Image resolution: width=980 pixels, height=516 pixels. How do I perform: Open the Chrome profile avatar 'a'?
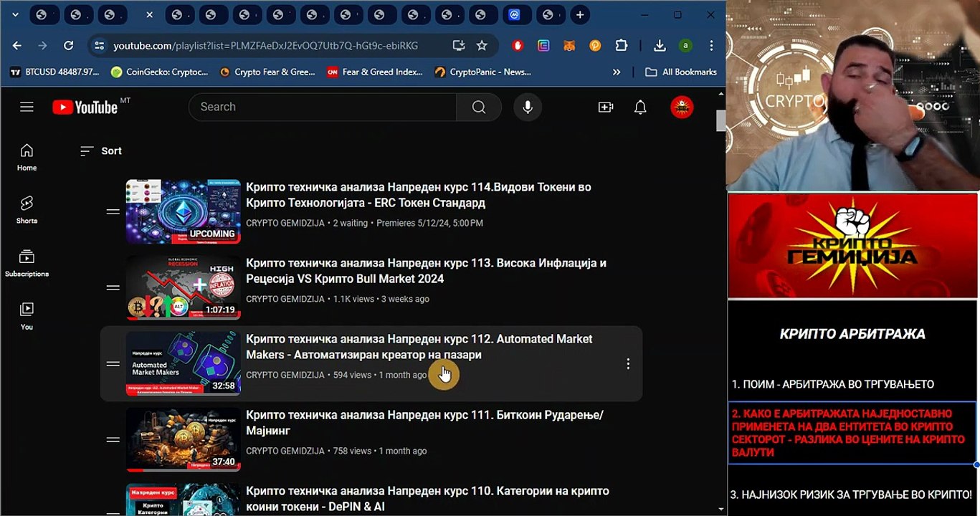coord(685,45)
